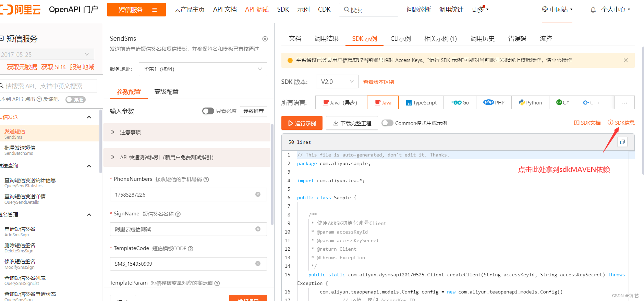This screenshot has width=644, height=301.
Task: Collapse the 短信发送 sidebar group
Action: coord(89,117)
